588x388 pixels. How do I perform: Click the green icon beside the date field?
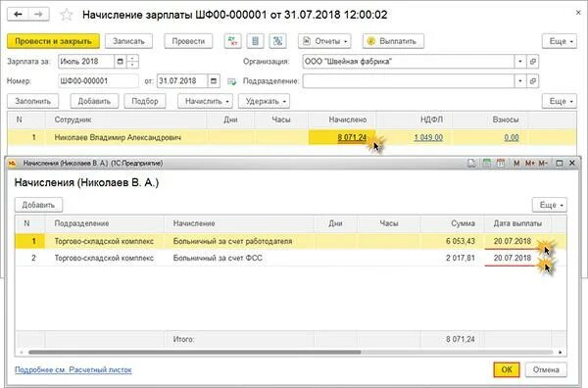(x=232, y=81)
